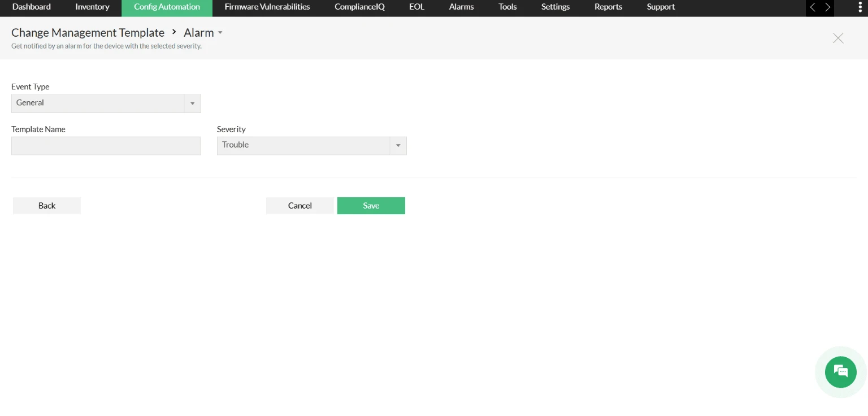868x416 pixels.
Task: Save the alarm template
Action: point(371,206)
